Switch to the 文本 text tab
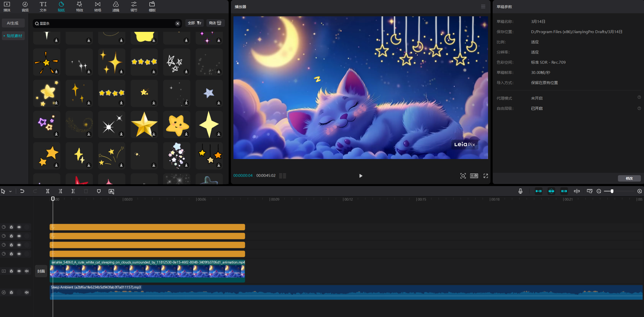Image resolution: width=644 pixels, height=317 pixels. pos(43,7)
